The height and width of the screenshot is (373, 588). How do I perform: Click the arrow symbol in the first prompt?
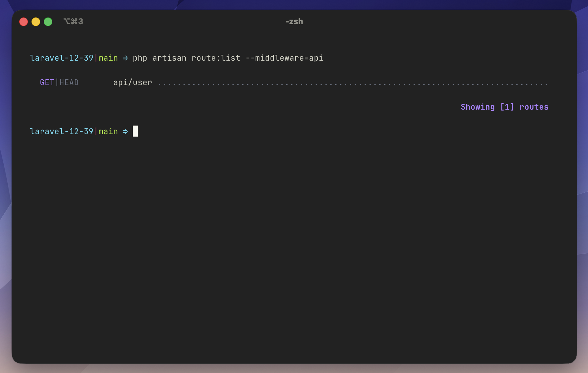[125, 58]
